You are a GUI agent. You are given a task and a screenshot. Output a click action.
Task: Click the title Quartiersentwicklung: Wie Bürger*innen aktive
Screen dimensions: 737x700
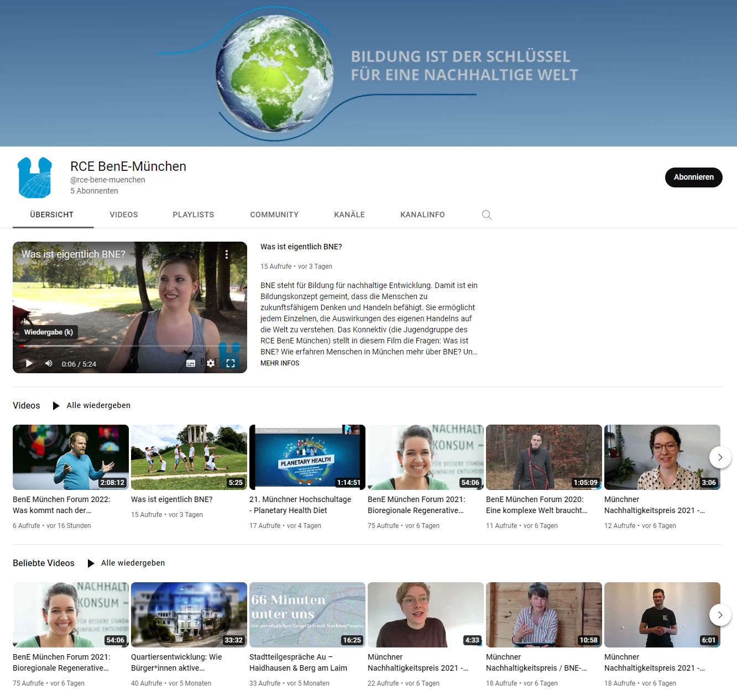[176, 662]
